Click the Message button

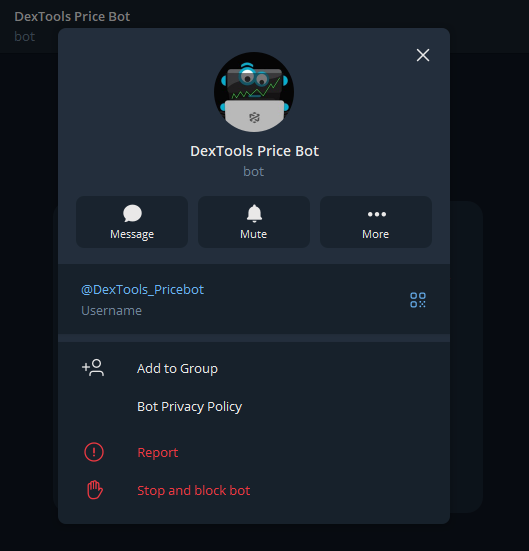click(x=132, y=222)
